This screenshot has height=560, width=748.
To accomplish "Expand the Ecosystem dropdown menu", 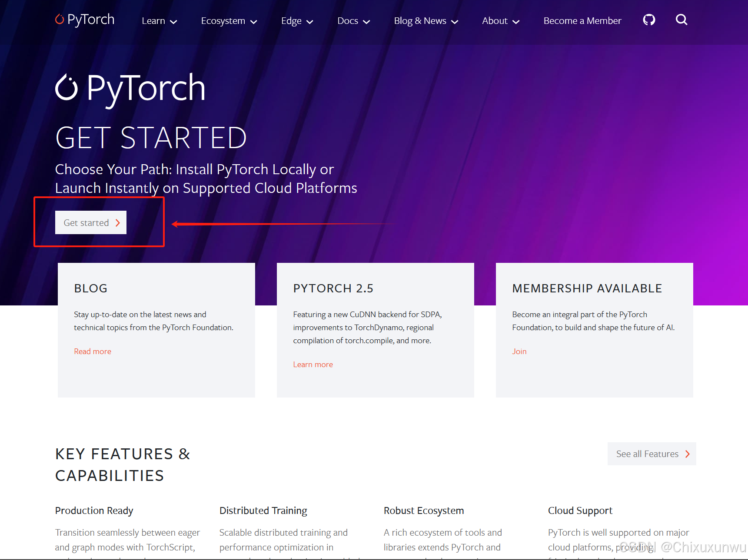I will (x=229, y=21).
